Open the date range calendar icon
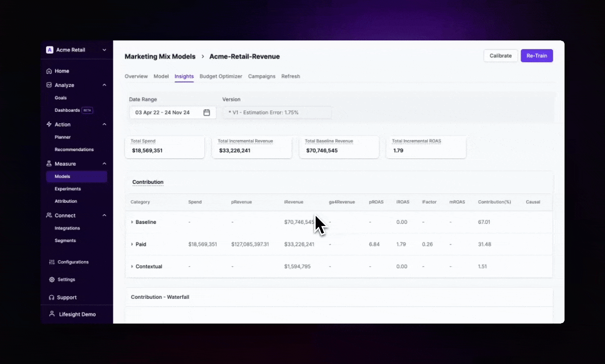The image size is (605, 364). click(207, 113)
